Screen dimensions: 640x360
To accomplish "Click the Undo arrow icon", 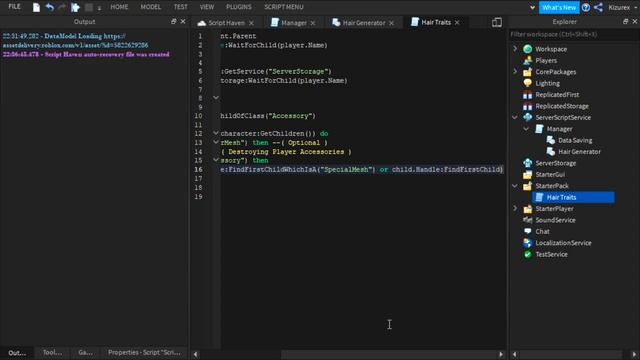I will tap(50, 7).
